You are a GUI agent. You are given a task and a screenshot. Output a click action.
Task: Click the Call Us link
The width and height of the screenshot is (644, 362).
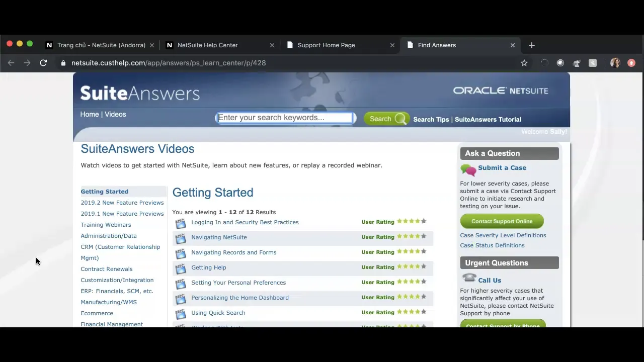click(x=490, y=281)
